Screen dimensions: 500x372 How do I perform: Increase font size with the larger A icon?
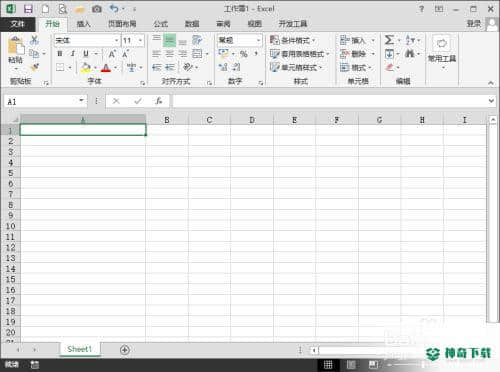pos(112,54)
